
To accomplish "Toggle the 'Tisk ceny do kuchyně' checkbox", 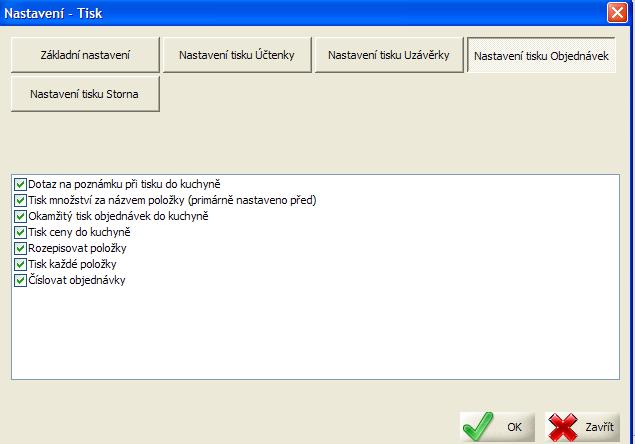I will (x=20, y=232).
